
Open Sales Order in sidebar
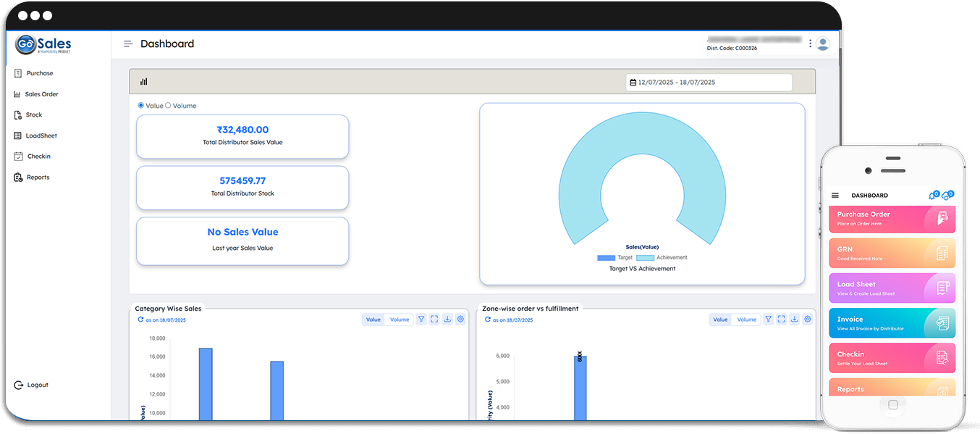[36, 94]
